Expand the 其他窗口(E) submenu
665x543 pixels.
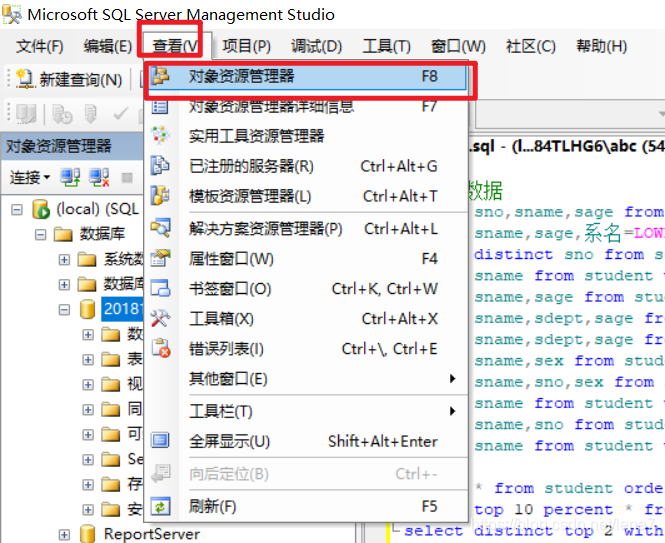pyautogui.click(x=307, y=379)
